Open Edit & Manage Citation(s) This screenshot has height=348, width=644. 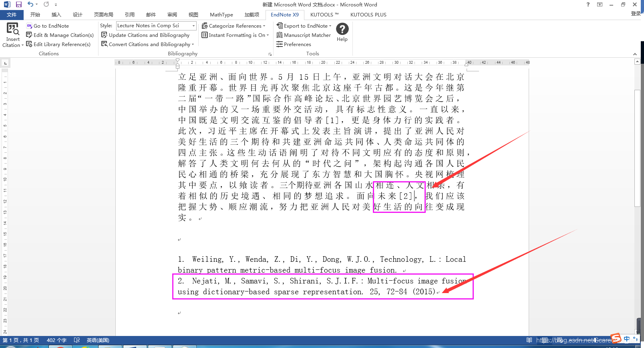tap(60, 35)
